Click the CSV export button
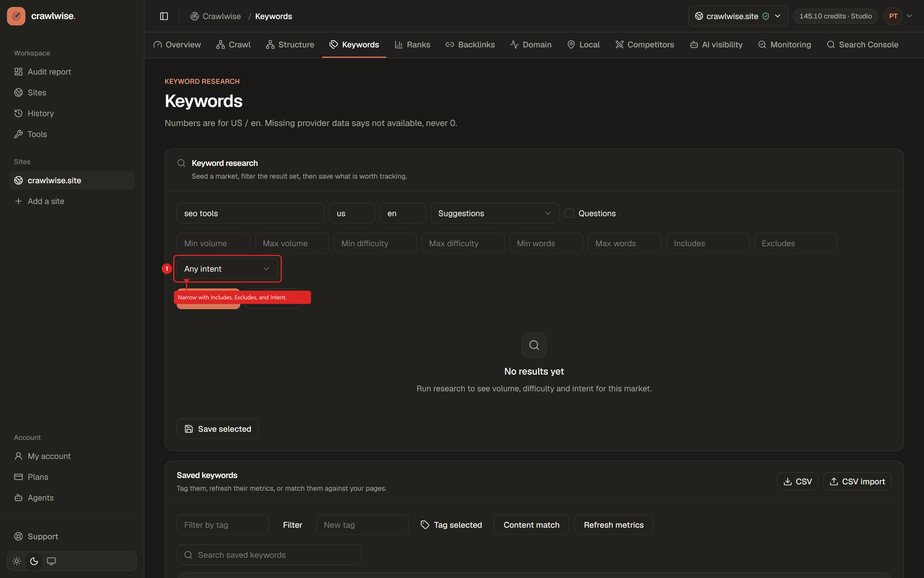924x578 pixels. tap(797, 482)
